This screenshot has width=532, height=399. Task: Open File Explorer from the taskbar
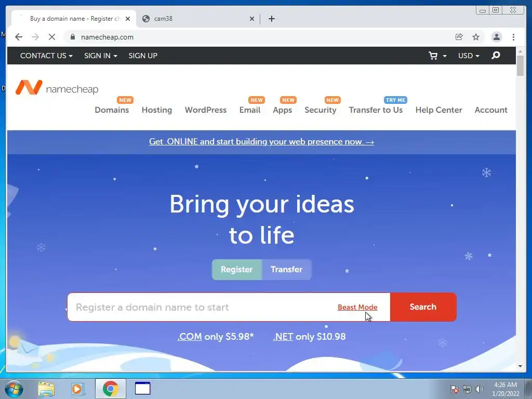point(46,389)
